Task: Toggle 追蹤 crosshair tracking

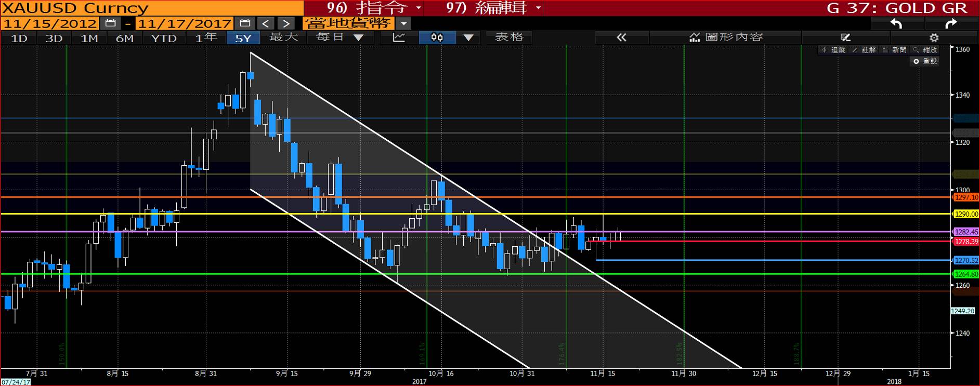Action: tap(833, 50)
